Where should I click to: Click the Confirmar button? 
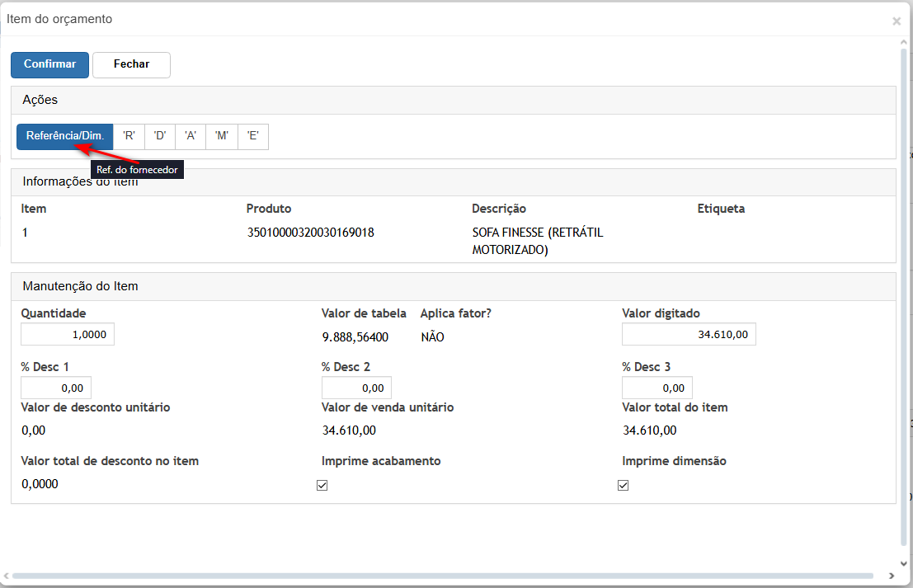[x=49, y=64]
